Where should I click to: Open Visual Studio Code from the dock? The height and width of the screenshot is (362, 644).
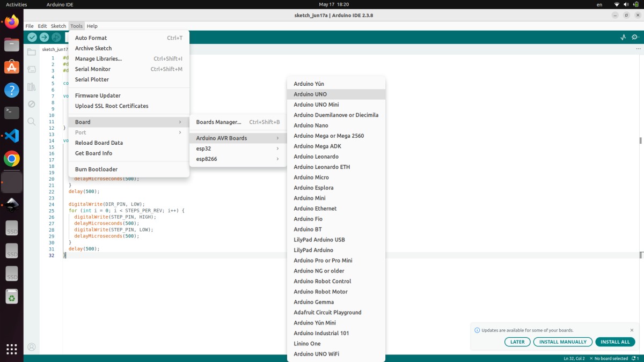pos(12,136)
